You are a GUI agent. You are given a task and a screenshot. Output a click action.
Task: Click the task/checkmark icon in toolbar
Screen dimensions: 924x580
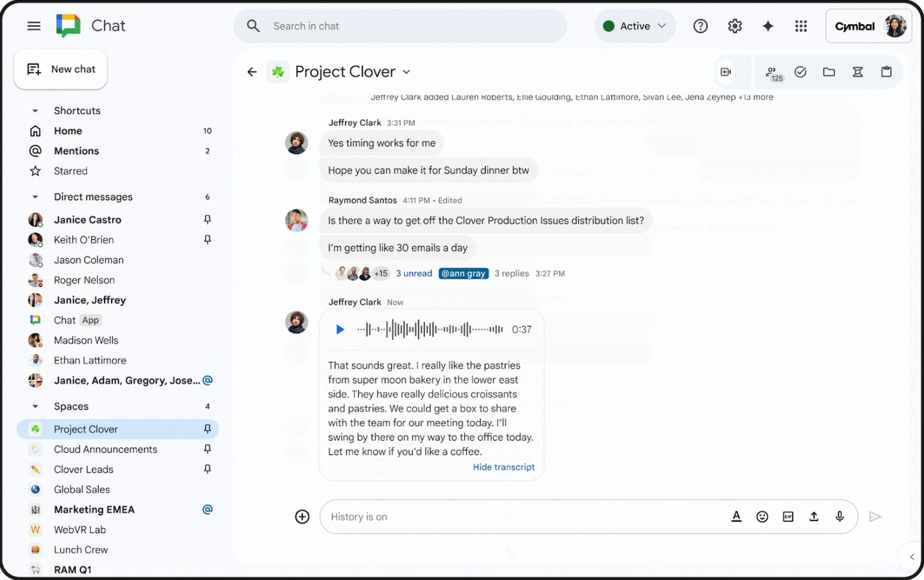[799, 72]
